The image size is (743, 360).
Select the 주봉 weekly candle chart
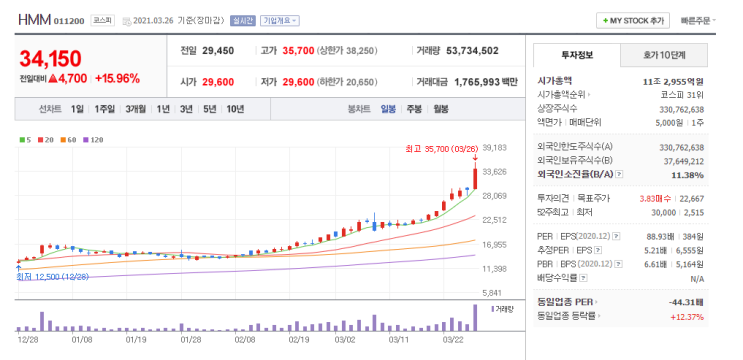[x=414, y=109]
